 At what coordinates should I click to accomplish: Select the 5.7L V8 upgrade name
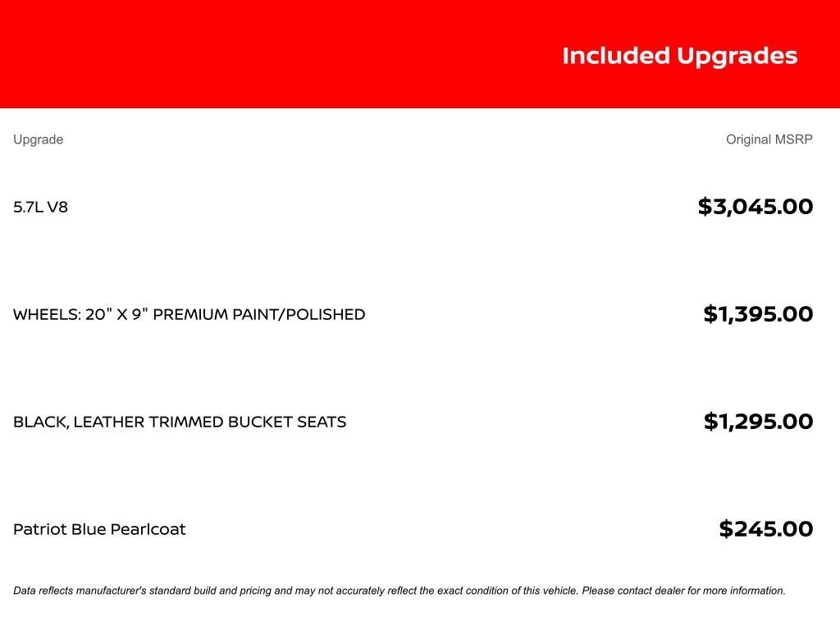pyautogui.click(x=40, y=207)
